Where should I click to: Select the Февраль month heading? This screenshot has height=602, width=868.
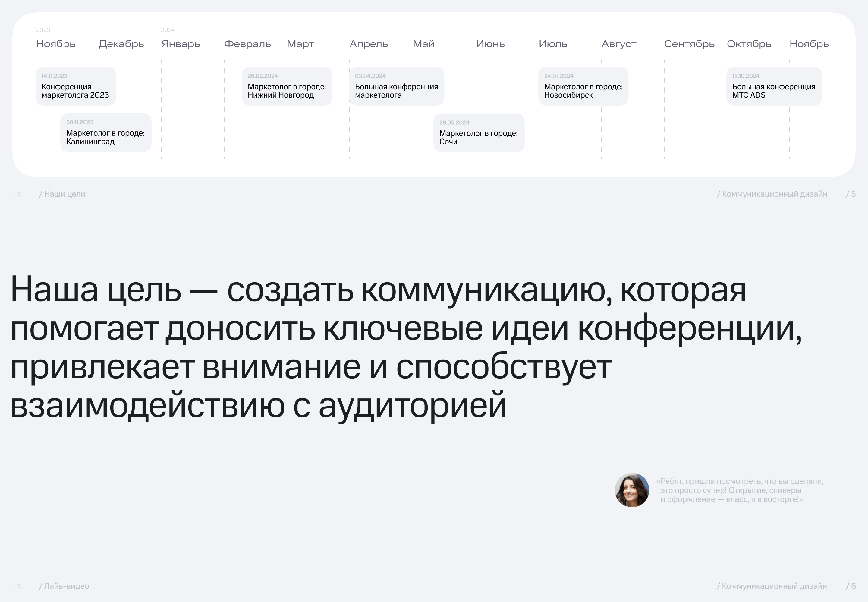coord(247,44)
